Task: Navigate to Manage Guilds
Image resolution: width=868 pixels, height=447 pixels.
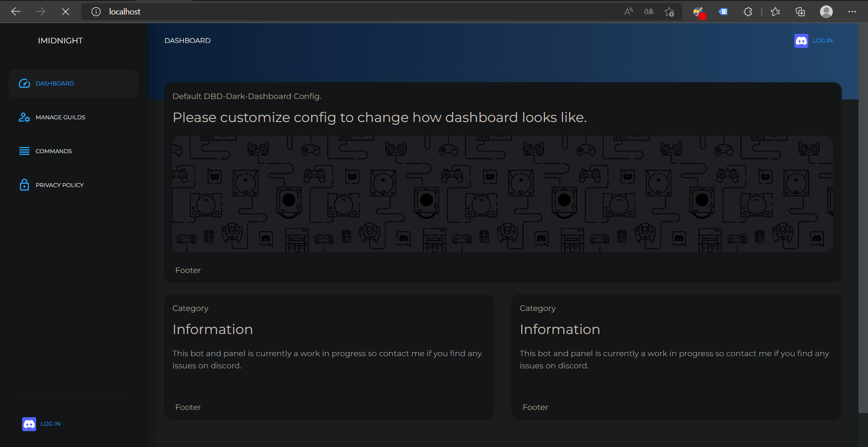Action: [x=61, y=117]
